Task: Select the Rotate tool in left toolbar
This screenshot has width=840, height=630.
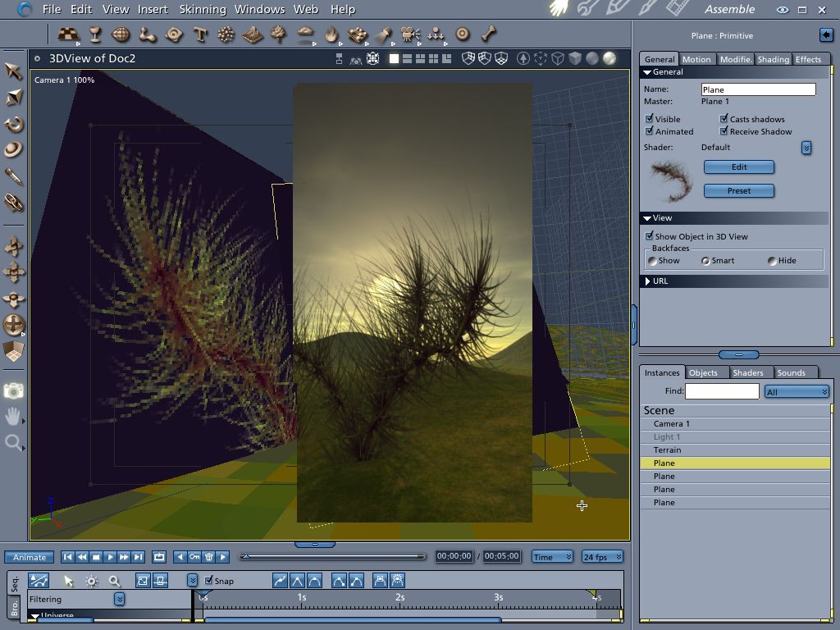Action: [x=14, y=124]
